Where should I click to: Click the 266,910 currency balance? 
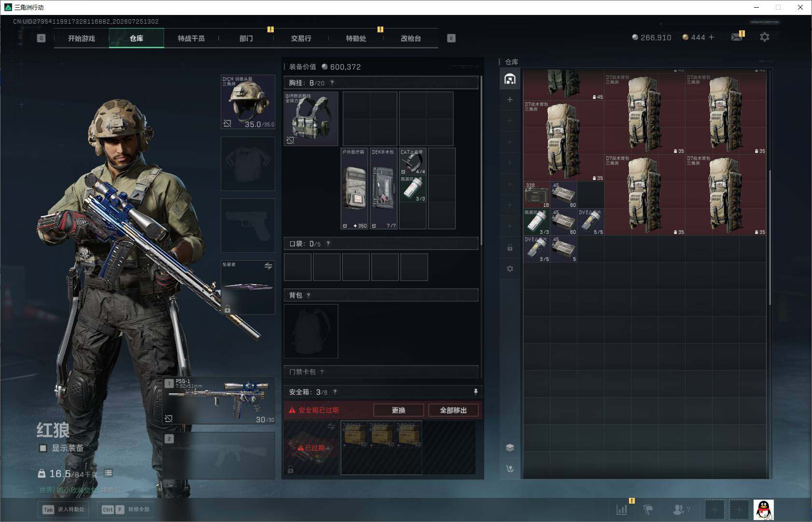click(652, 37)
